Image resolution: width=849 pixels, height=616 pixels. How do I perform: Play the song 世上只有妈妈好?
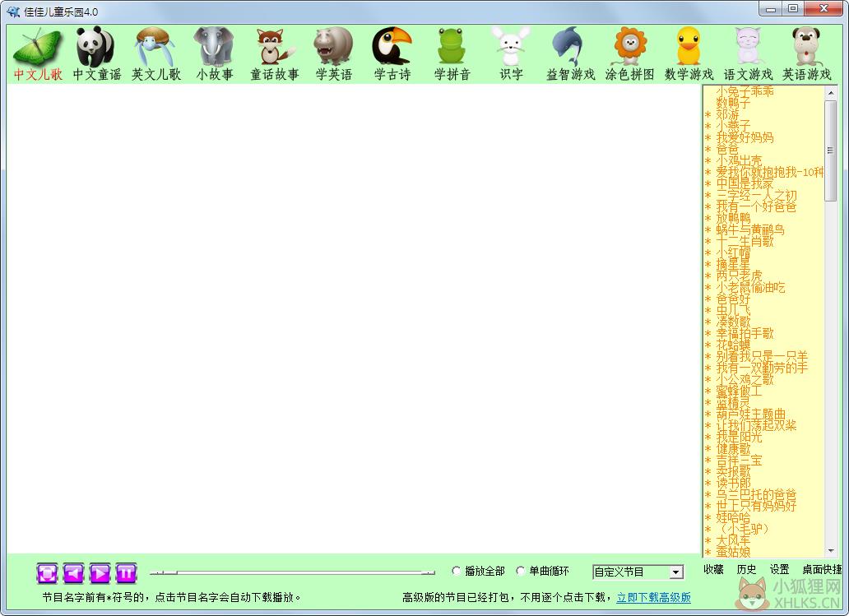tap(756, 506)
